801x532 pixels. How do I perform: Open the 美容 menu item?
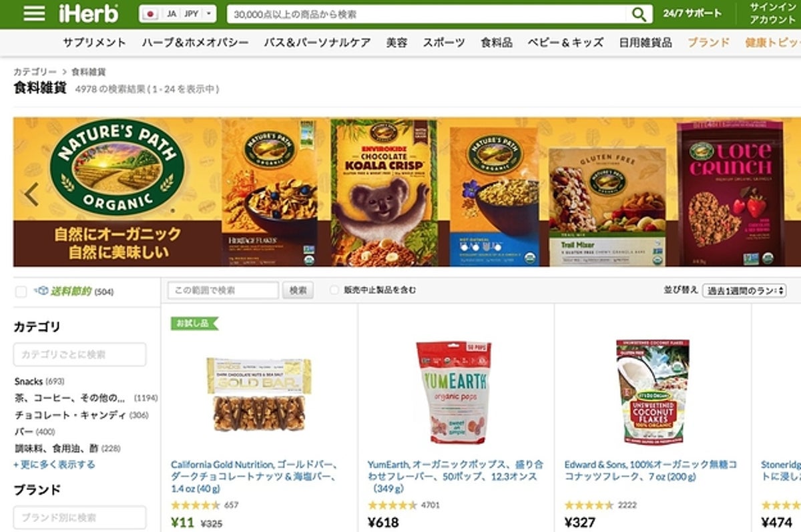[396, 43]
